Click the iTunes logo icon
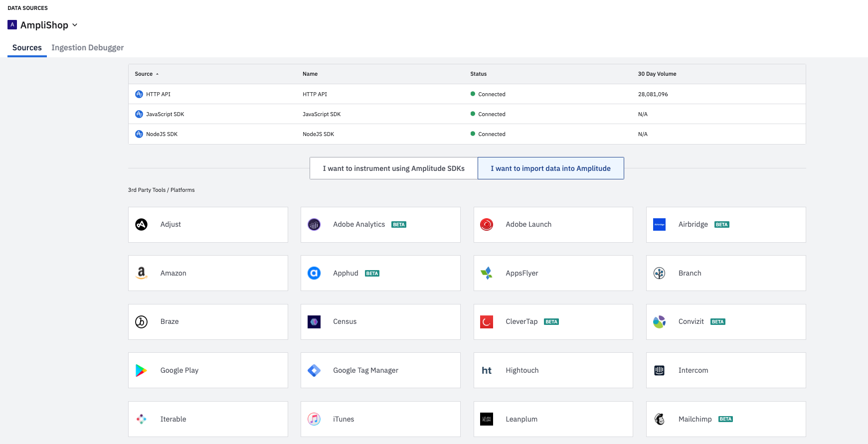The image size is (868, 444). 314,419
